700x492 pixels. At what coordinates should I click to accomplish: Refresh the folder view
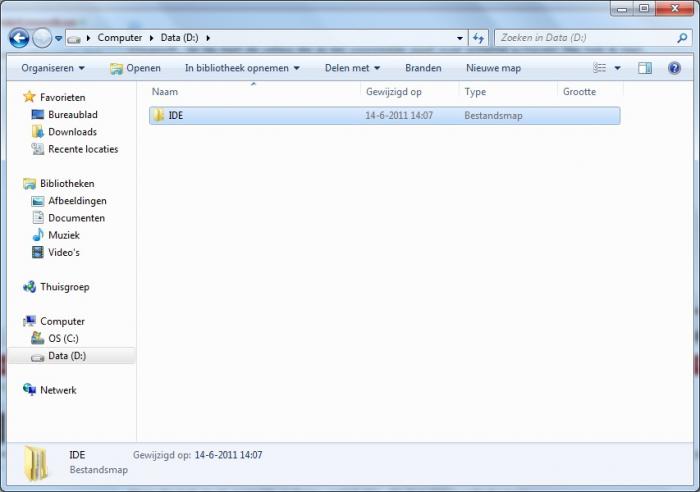(x=478, y=38)
